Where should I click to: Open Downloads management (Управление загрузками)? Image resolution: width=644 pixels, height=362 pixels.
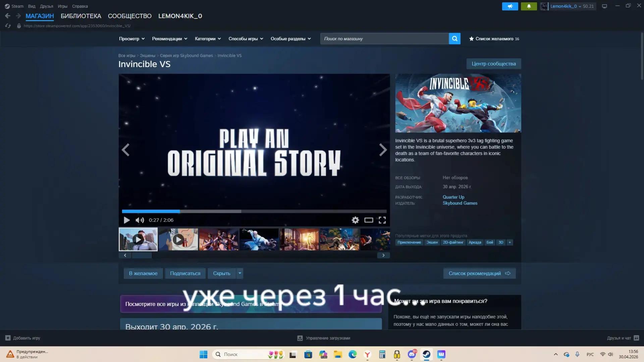click(x=324, y=338)
